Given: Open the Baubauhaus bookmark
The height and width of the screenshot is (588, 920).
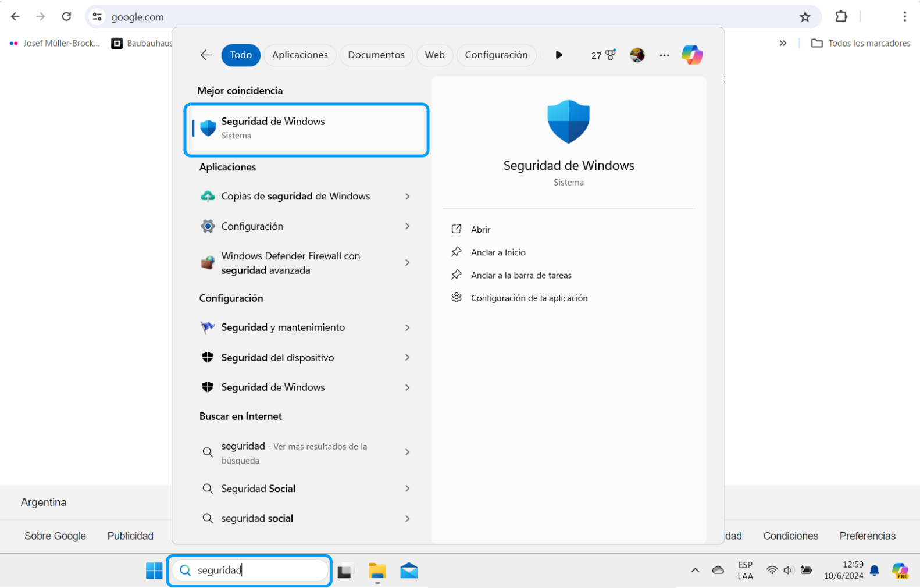Looking at the screenshot, I should [x=142, y=43].
